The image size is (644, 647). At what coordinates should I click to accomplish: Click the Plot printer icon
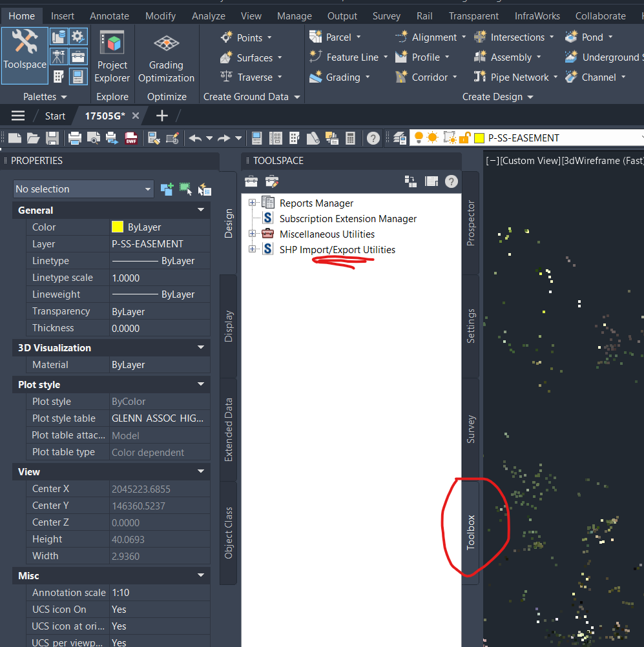[75, 138]
